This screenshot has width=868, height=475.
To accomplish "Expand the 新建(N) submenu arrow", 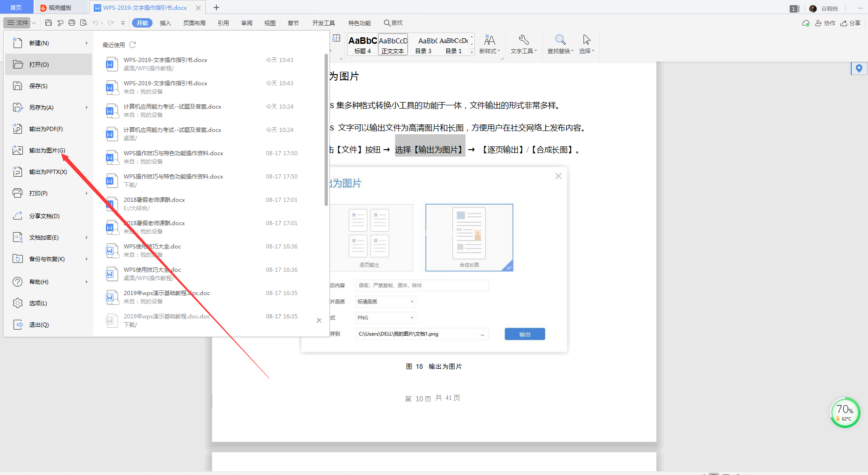I will (x=86, y=43).
